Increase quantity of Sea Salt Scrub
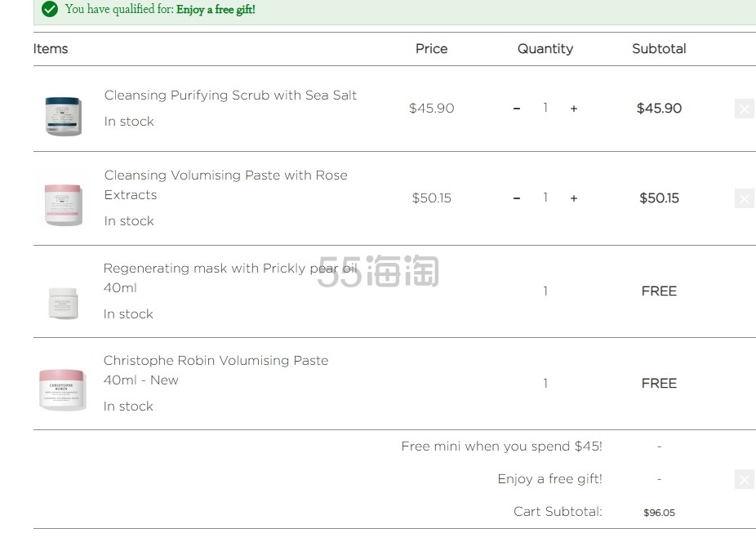The image size is (756, 542). [x=574, y=109]
